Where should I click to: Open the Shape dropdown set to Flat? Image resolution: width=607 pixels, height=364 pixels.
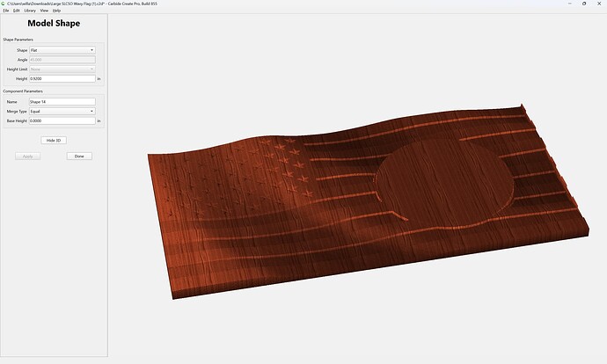coord(62,50)
